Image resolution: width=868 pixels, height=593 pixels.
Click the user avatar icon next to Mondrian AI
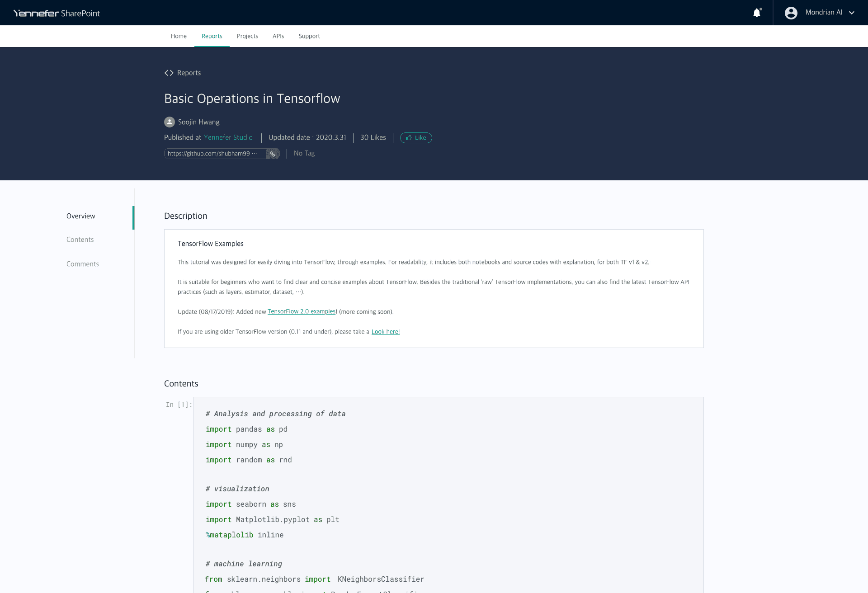click(791, 13)
